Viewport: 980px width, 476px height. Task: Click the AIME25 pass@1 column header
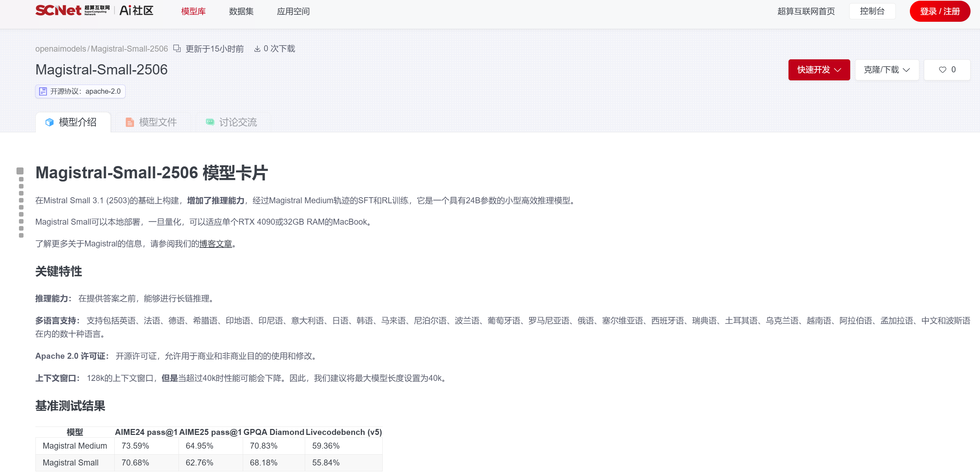[211, 432]
